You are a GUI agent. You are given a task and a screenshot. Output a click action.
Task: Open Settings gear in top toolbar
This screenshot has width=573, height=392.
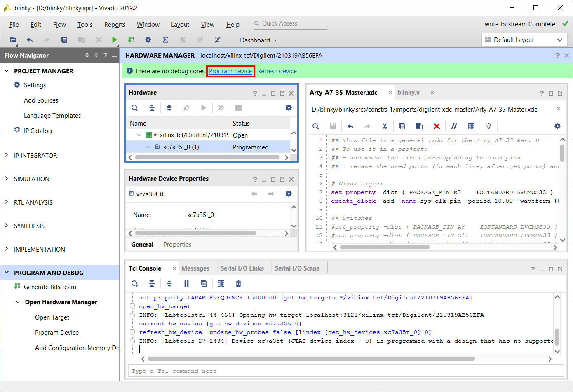point(148,40)
